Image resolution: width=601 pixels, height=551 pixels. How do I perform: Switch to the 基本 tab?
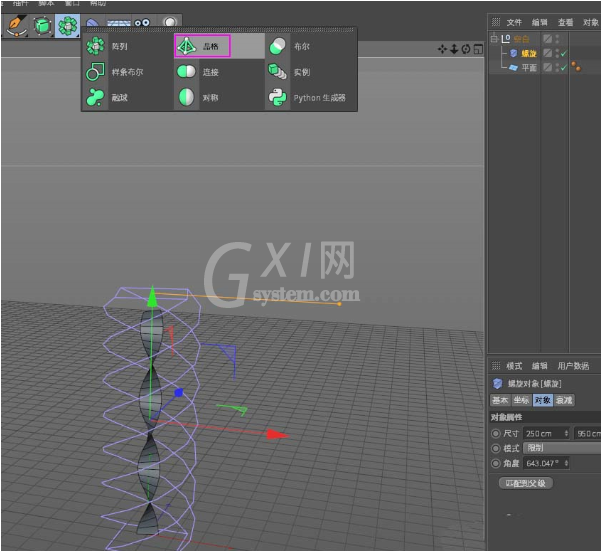pos(500,400)
